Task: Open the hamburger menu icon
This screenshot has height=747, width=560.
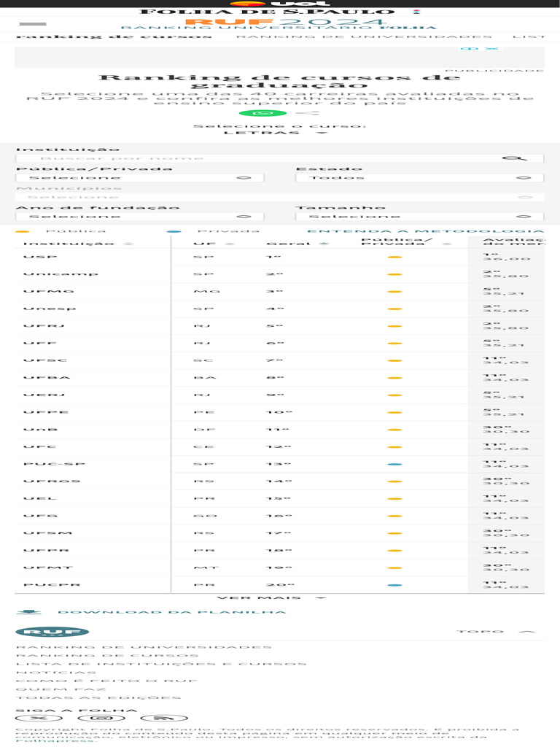Action: pos(33,24)
